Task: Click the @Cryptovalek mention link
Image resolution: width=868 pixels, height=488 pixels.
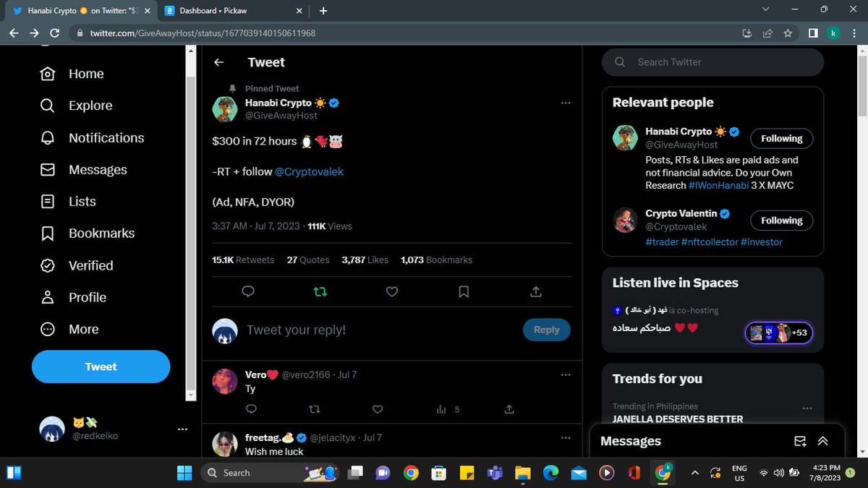Action: point(309,171)
